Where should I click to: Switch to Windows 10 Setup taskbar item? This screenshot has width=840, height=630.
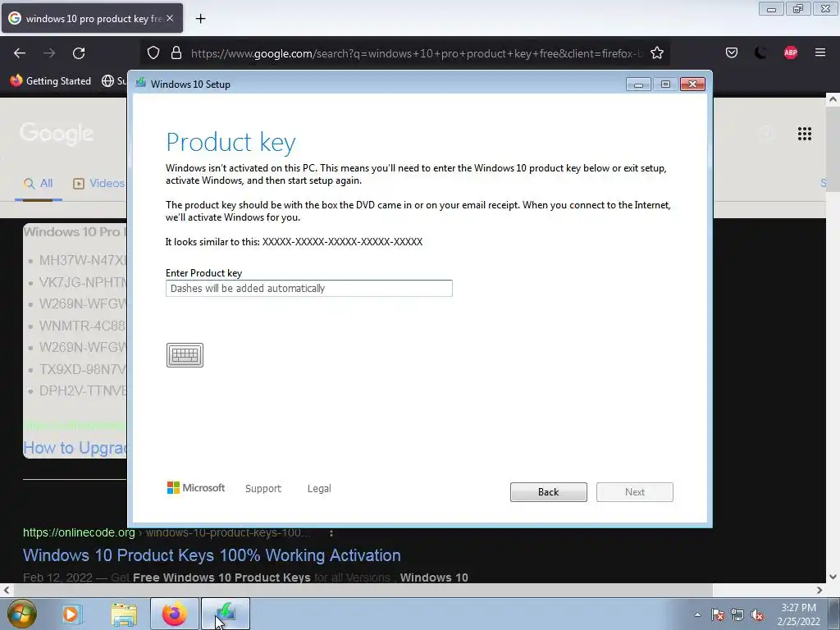pyautogui.click(x=226, y=614)
